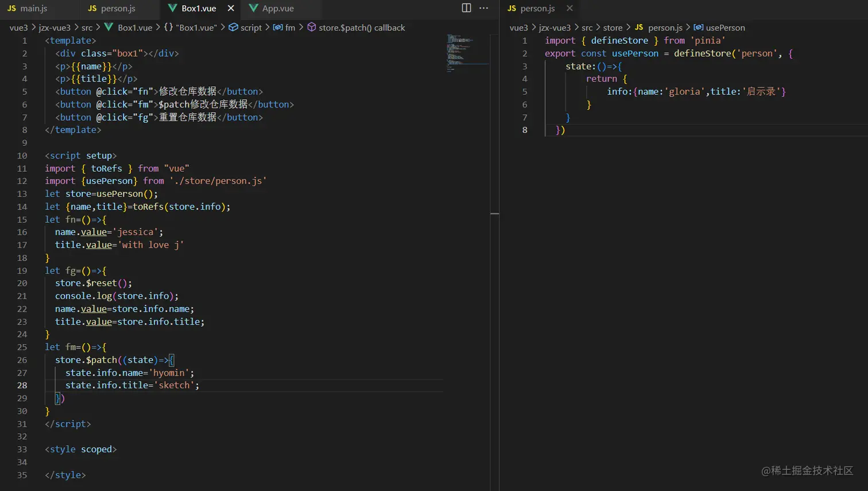Click 'person' store id in person.js line 2

point(757,53)
